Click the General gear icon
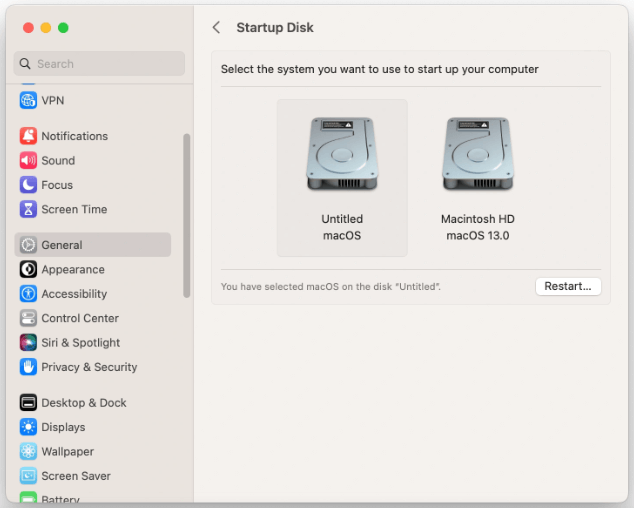The height and width of the screenshot is (510, 634). pos(28,245)
